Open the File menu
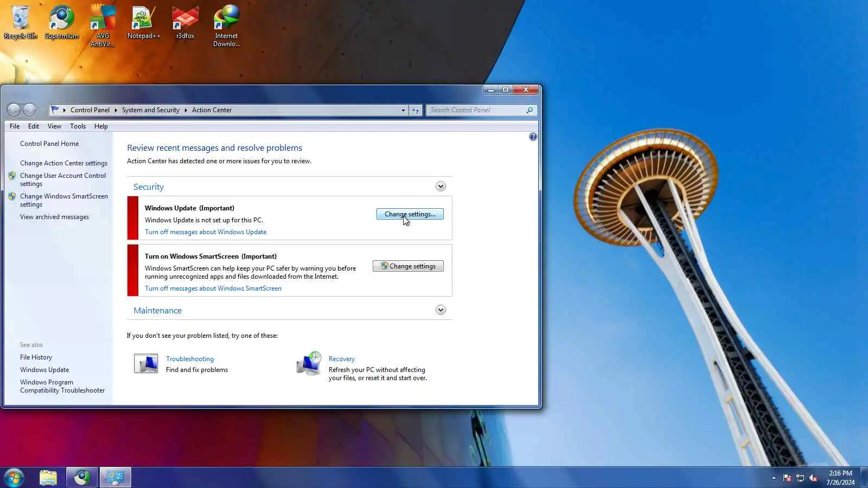868x488 pixels. coord(15,126)
